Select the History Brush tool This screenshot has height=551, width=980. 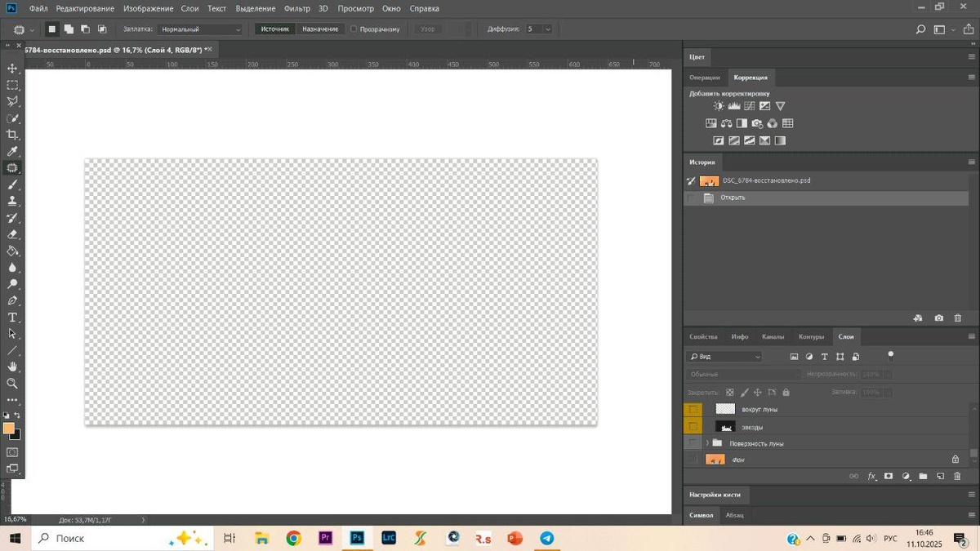pos(12,218)
